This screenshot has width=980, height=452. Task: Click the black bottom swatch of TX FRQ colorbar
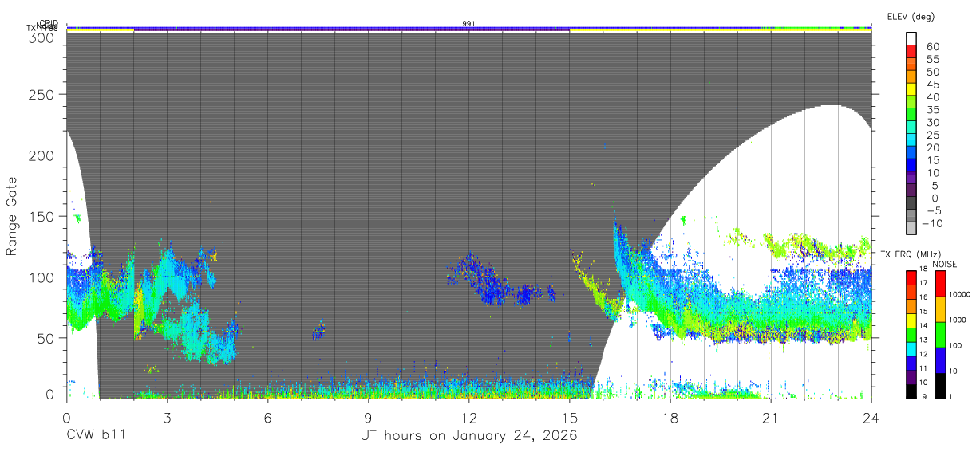911,390
